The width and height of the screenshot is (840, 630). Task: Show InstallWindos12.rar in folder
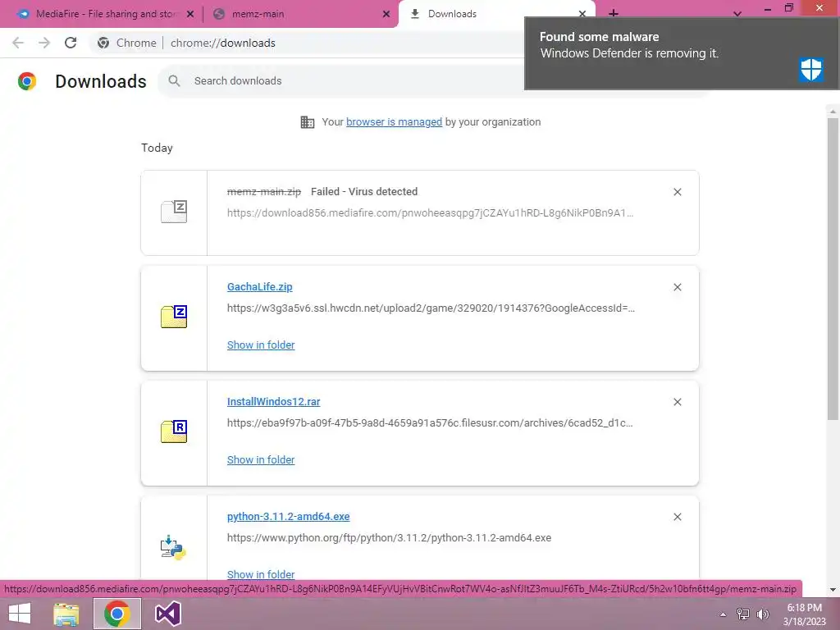point(261,460)
